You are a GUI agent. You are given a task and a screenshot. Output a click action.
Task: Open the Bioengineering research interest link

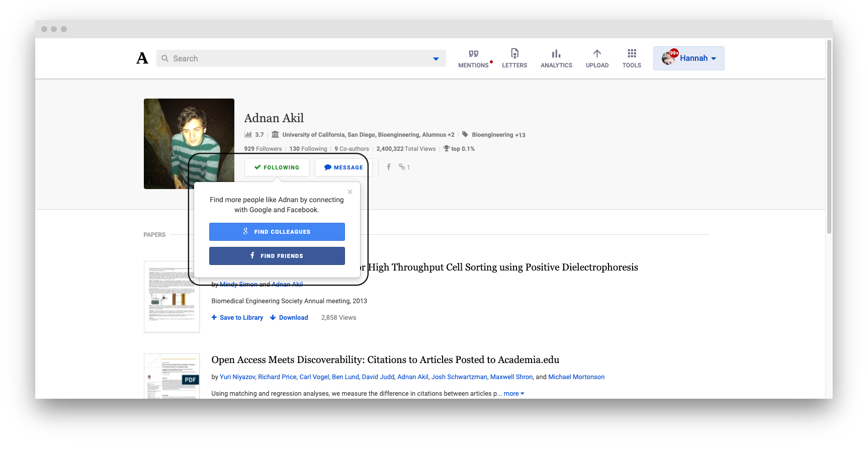point(492,135)
